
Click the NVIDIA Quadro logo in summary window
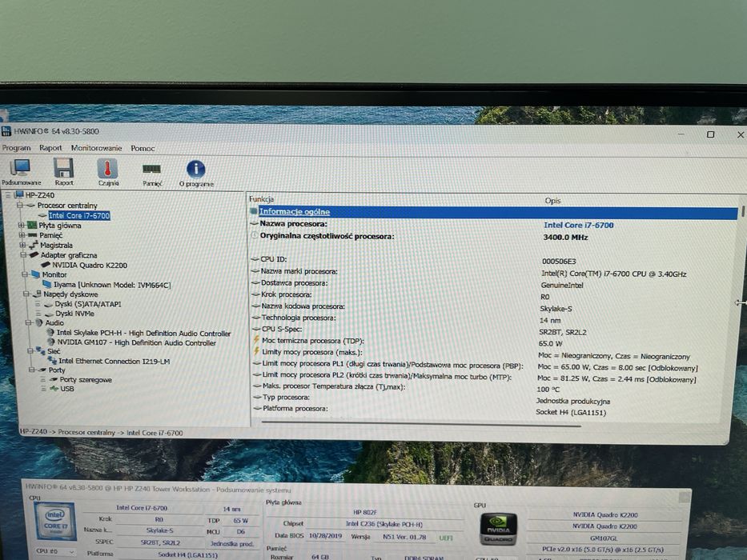[498, 529]
